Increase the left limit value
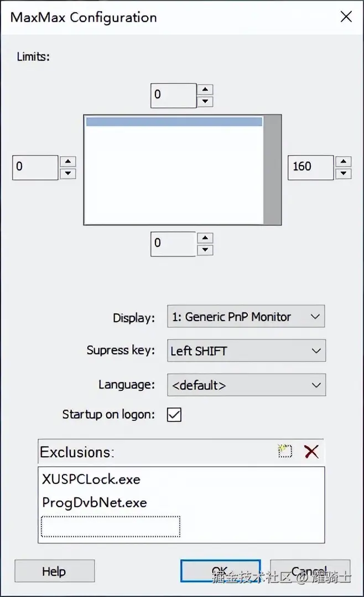The image size is (364, 597). [x=67, y=162]
